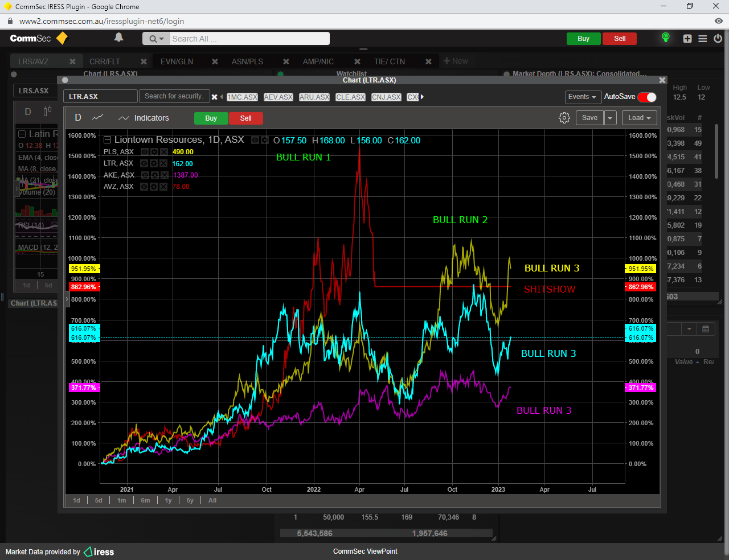Select the CNJ.ASX recent security
The width and height of the screenshot is (729, 560).
(x=386, y=97)
